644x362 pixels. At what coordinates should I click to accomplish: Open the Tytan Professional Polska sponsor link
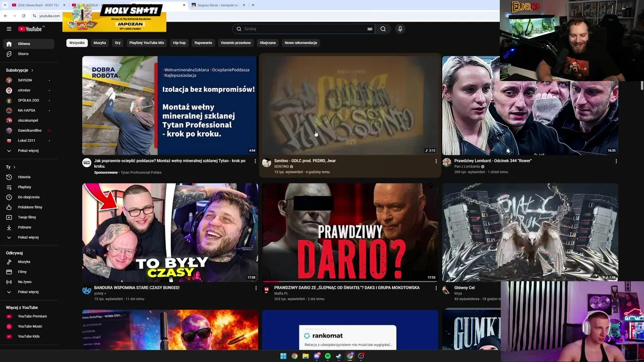coord(141,172)
